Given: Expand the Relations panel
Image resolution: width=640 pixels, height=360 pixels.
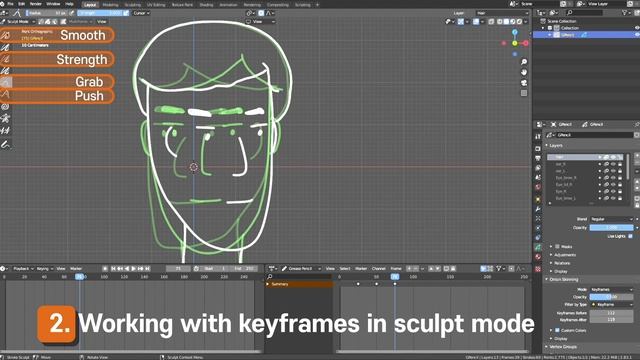Looking at the screenshot, I should pyautogui.click(x=562, y=263).
